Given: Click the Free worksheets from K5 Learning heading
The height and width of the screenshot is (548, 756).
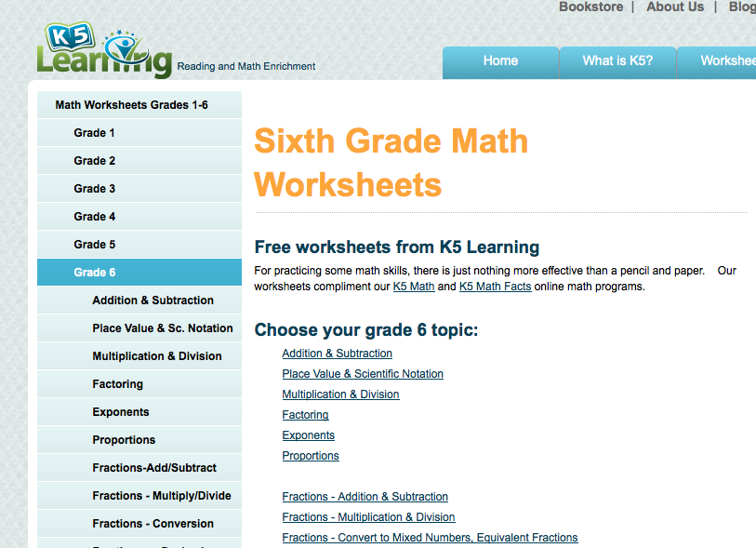Looking at the screenshot, I should coord(397,247).
